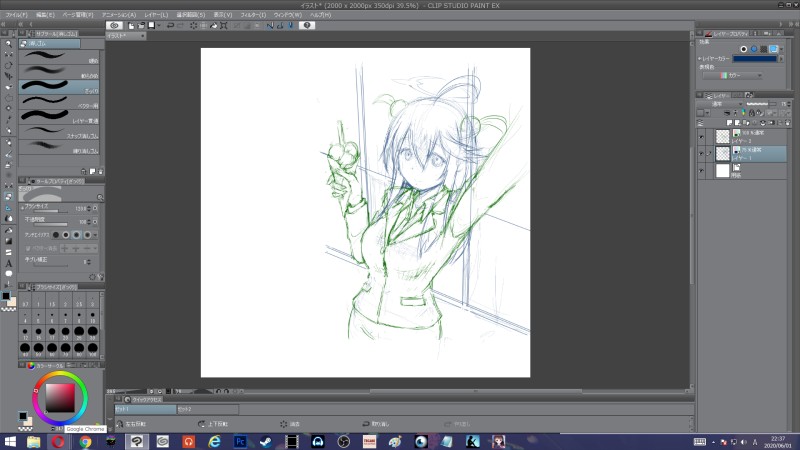800x450 pixels.
Task: Open the help question mark icon
Action: (x=307, y=26)
